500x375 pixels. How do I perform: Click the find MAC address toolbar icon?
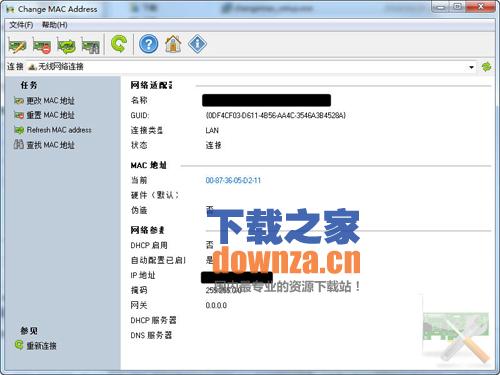point(91,46)
